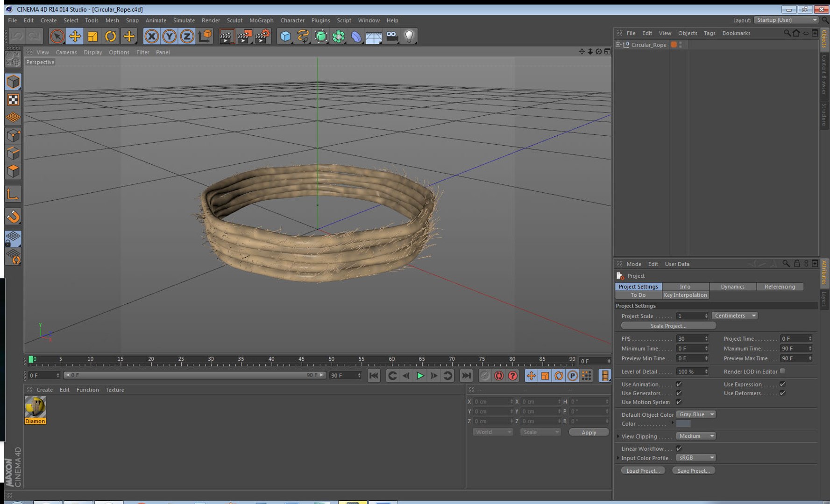Open the Simulate menu
Viewport: 830px width, 504px height.
tap(184, 21)
